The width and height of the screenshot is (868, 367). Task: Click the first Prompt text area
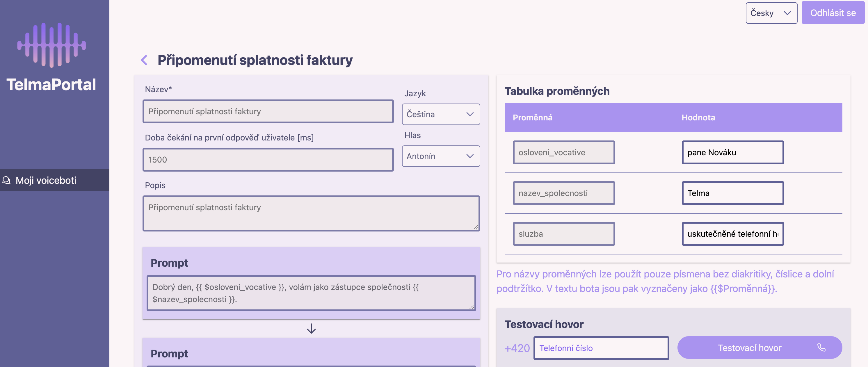(x=311, y=293)
